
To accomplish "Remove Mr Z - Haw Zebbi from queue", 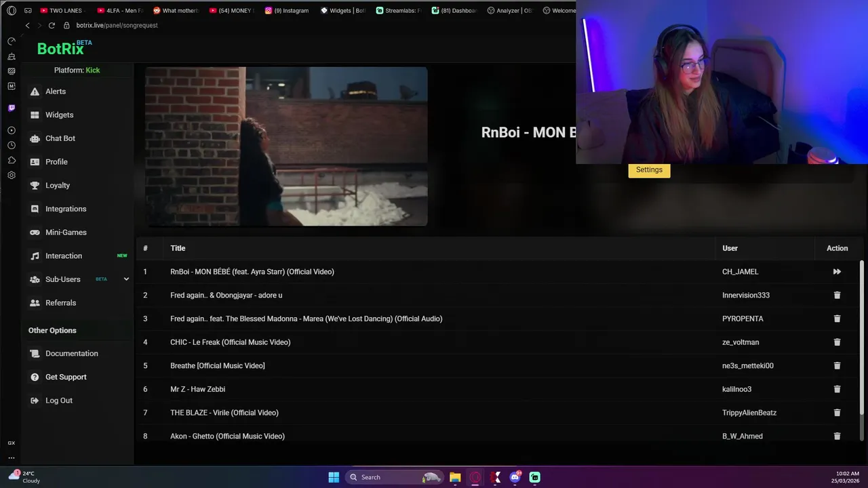I will 837,389.
